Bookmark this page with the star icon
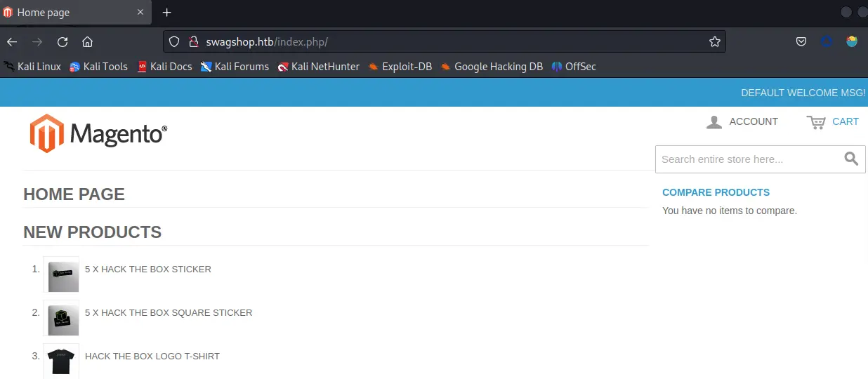This screenshot has height=379, width=868. click(x=715, y=42)
